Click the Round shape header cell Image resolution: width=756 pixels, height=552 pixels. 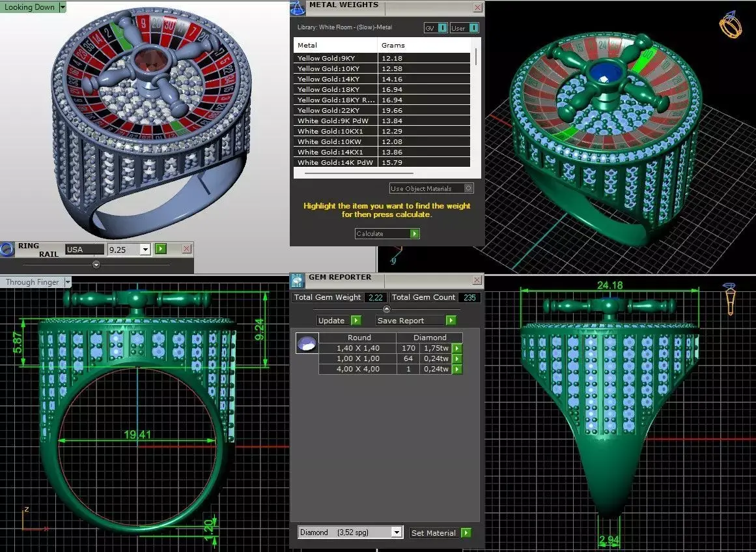(357, 338)
